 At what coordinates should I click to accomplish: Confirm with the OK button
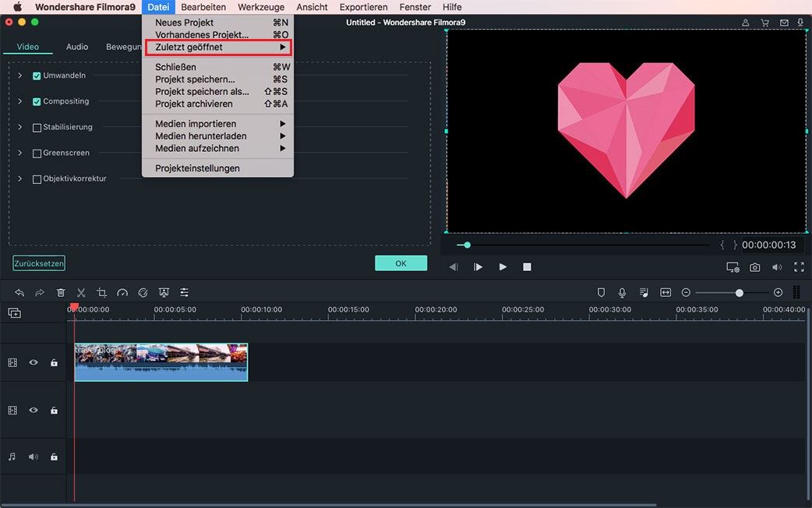click(x=401, y=263)
